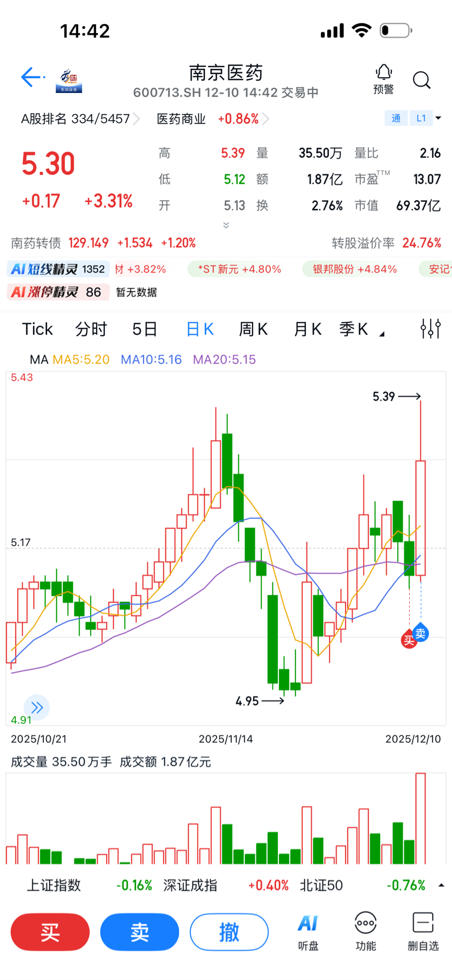This screenshot has width=452, height=980.
Task: Open the Dongwu Securities broker logo
Action: click(69, 81)
